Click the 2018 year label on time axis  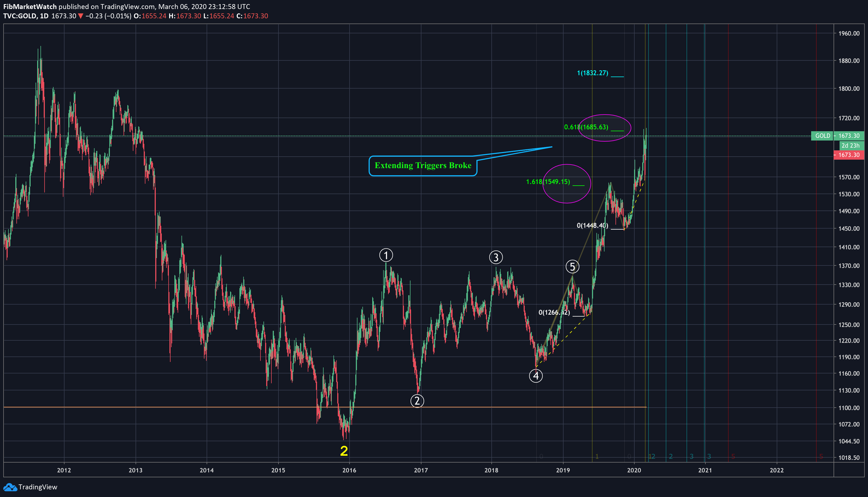pyautogui.click(x=491, y=470)
